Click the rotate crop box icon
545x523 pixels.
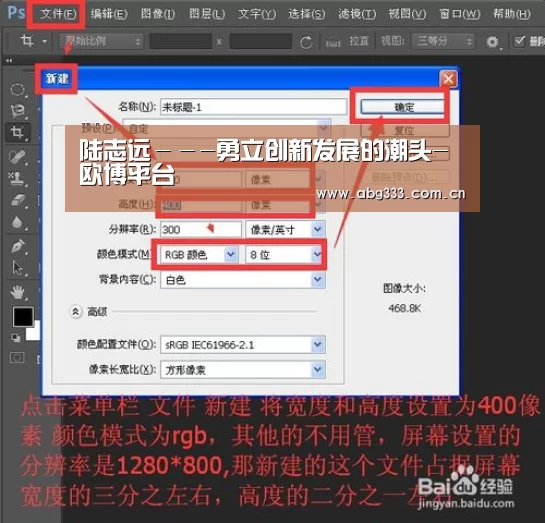pyautogui.click(x=306, y=42)
